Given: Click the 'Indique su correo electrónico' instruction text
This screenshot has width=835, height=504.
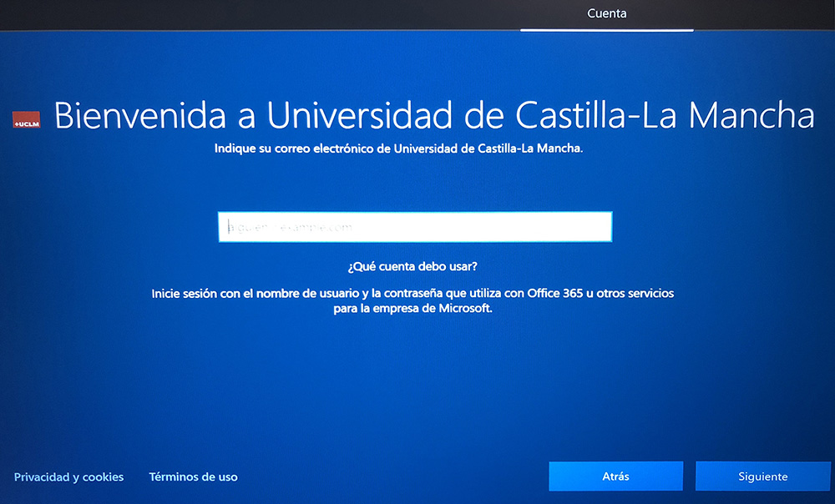Looking at the screenshot, I should tap(399, 149).
